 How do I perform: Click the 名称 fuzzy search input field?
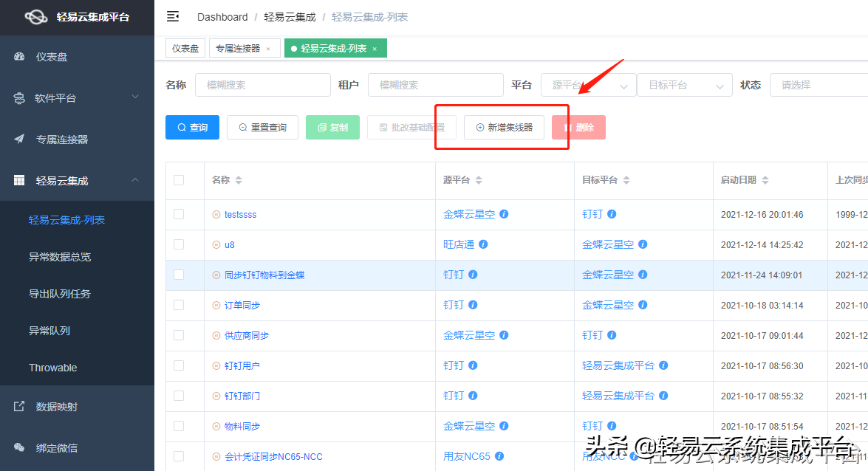pyautogui.click(x=262, y=84)
